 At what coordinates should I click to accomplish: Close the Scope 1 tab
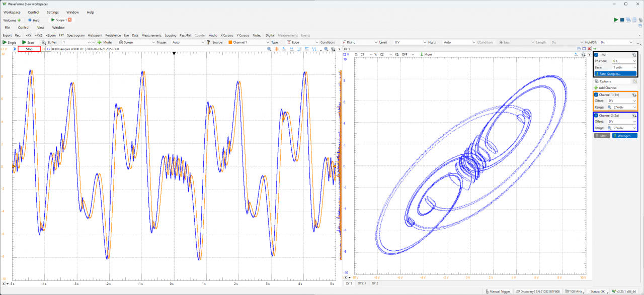click(x=69, y=20)
